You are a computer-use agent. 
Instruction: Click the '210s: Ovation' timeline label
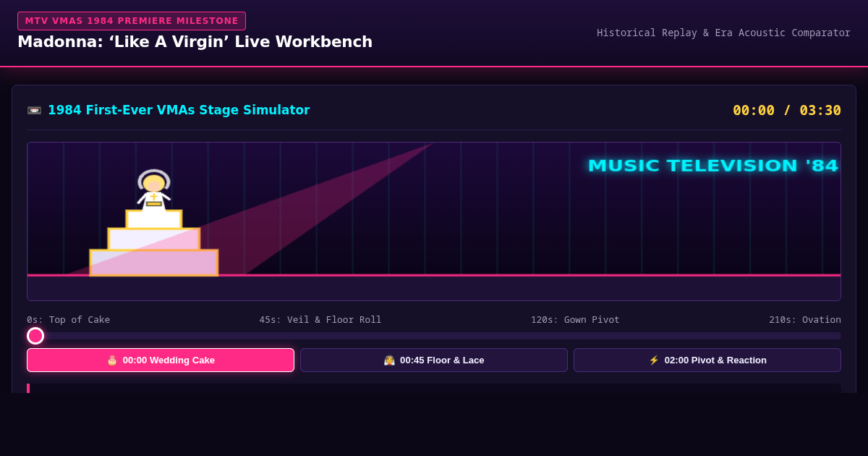coord(805,320)
